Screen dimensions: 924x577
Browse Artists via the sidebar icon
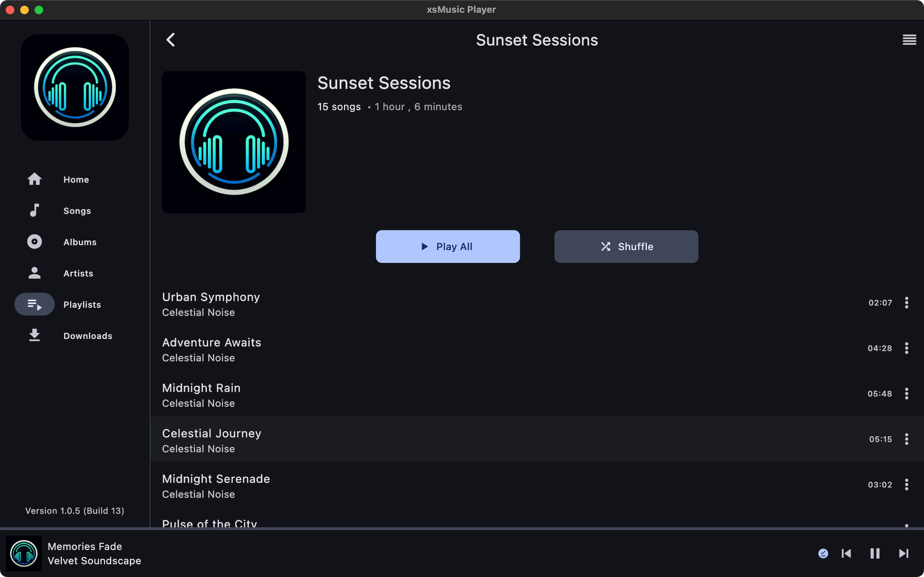tap(34, 273)
